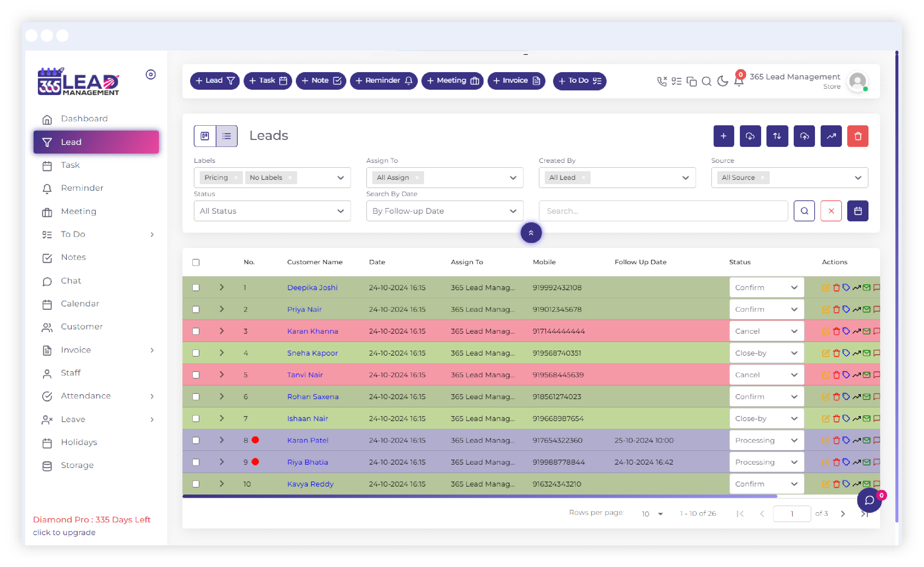Open the trend chart button above filters

click(x=831, y=136)
